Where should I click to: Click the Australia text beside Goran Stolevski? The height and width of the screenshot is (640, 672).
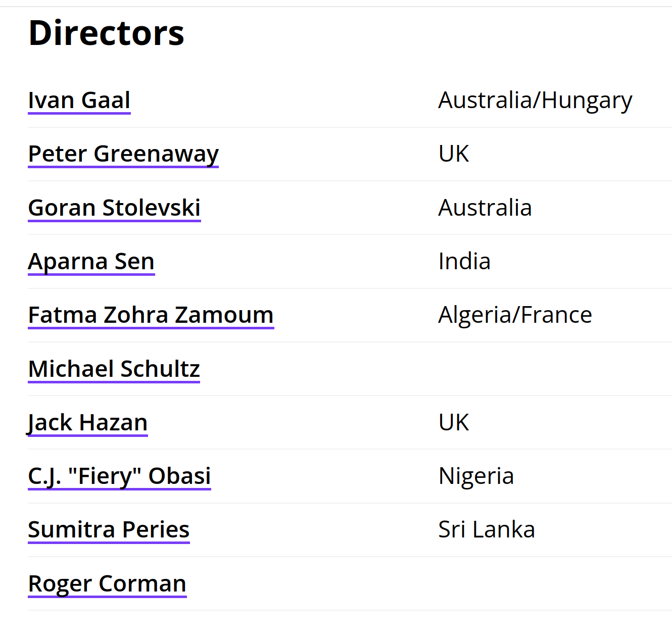click(x=485, y=208)
